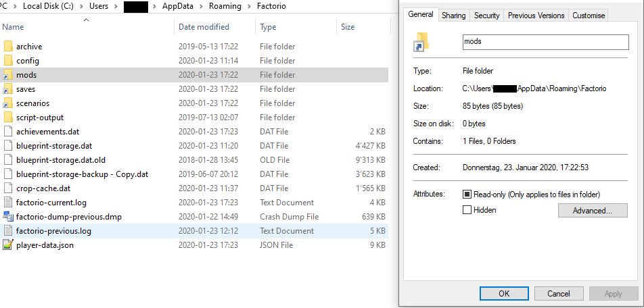Select factorio-current.log file name
644x308 pixels.
51,203
